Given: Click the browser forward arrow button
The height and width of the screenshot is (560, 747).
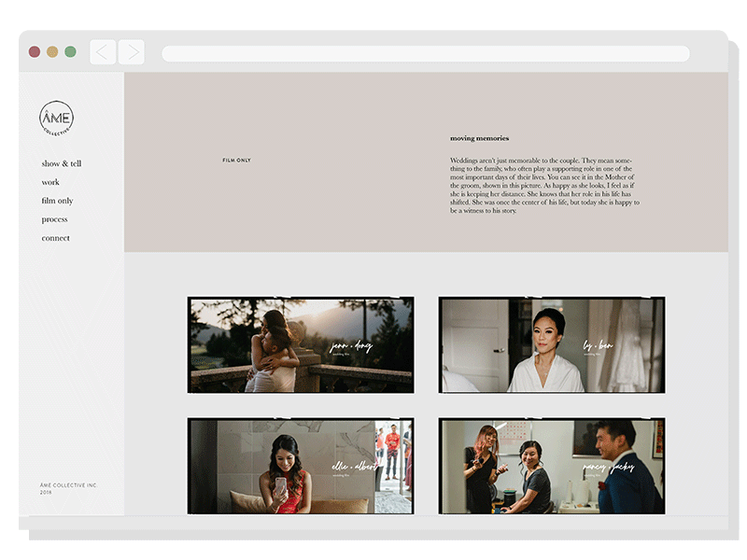Looking at the screenshot, I should (x=132, y=52).
